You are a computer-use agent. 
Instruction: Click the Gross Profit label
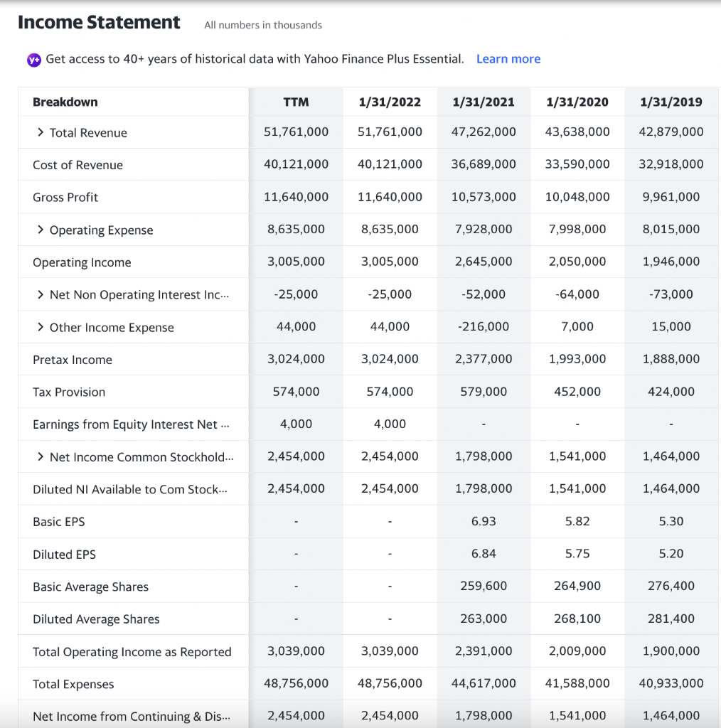[65, 198]
